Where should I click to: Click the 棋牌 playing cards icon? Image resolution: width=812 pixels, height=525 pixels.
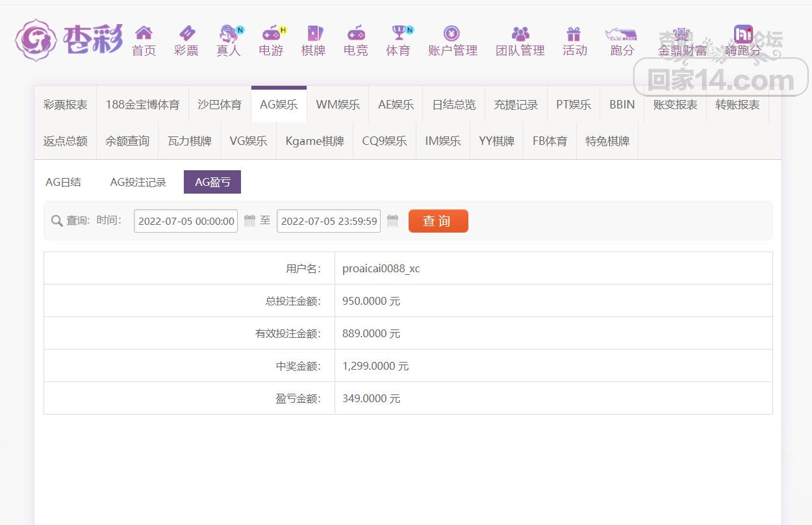point(314,33)
